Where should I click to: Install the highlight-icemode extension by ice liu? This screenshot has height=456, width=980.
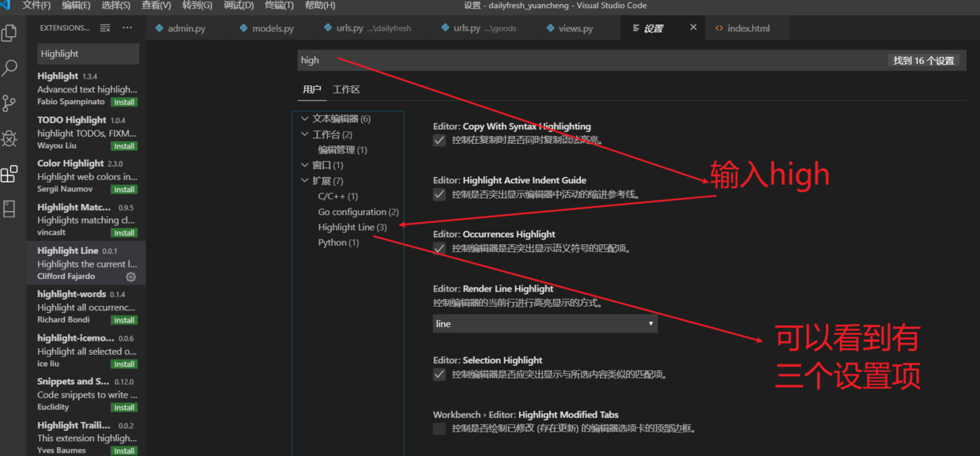point(124,364)
